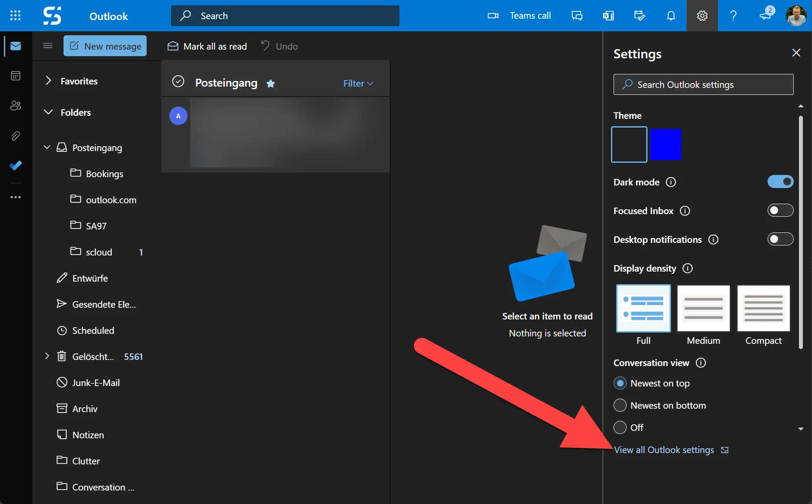Open the To Do checkmark module
The height and width of the screenshot is (504, 812).
16,165
